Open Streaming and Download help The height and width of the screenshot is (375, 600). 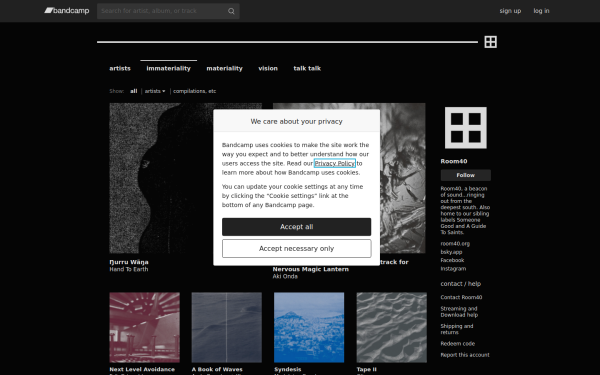[459, 312]
